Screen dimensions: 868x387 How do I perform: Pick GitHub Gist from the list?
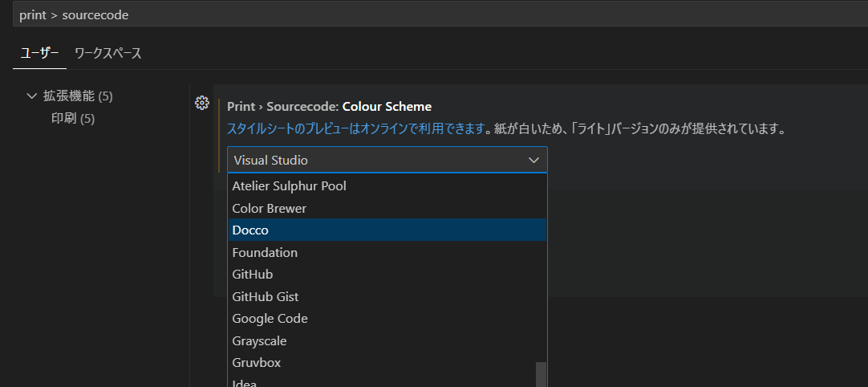pyautogui.click(x=387, y=296)
